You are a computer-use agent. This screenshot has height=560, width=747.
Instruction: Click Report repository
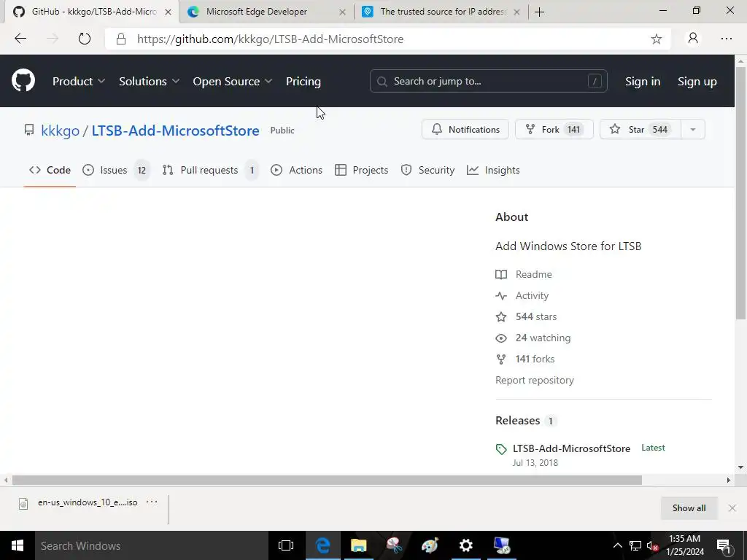point(535,380)
